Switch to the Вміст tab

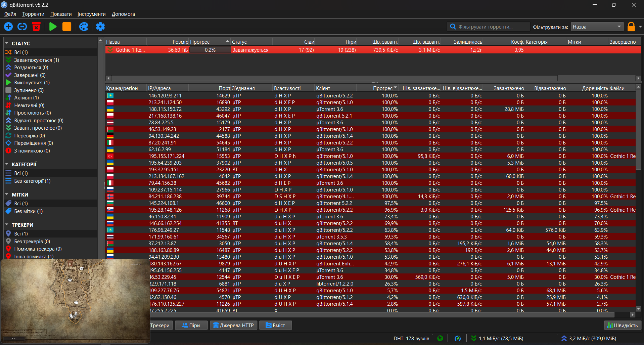point(275,325)
